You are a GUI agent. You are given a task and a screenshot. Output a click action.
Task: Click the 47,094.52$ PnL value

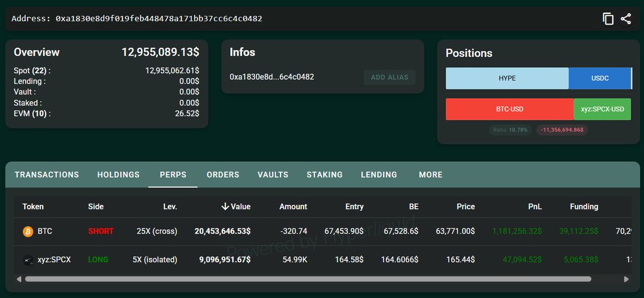pos(522,260)
